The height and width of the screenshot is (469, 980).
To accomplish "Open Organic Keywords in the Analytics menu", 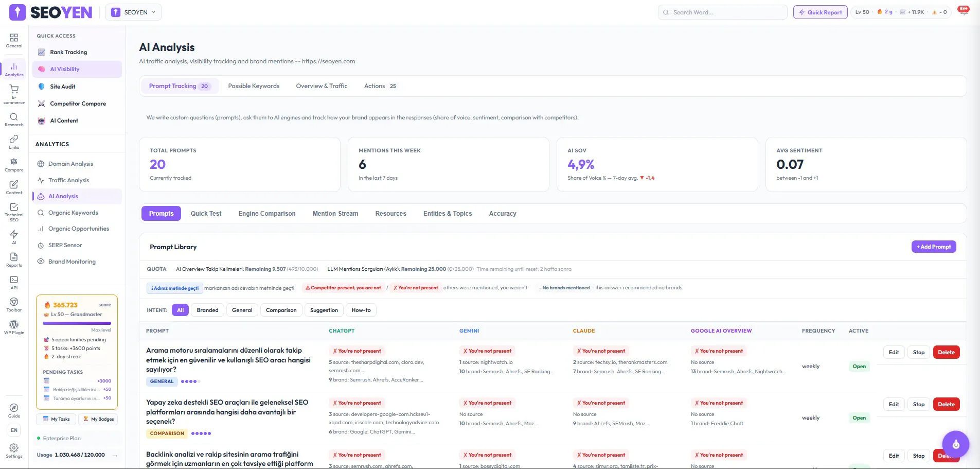I will (x=77, y=213).
